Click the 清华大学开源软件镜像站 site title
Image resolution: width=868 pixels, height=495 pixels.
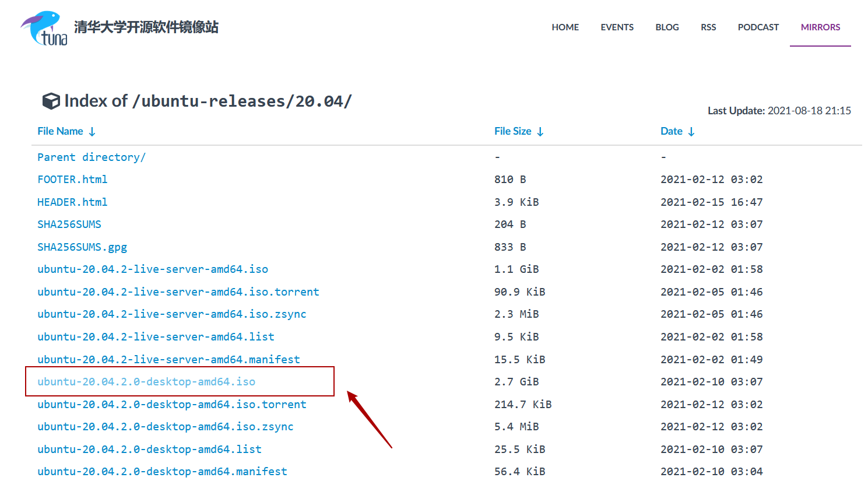click(x=146, y=27)
